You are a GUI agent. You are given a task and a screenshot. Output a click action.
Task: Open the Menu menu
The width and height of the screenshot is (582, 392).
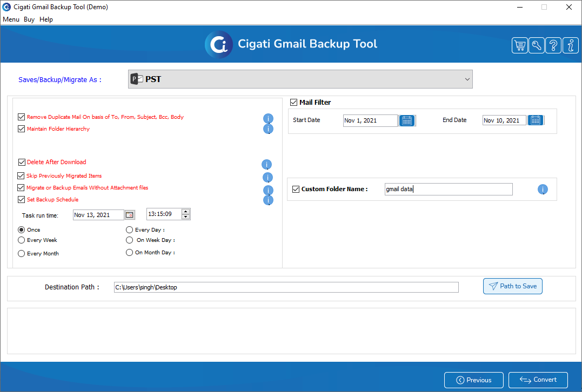coord(11,19)
